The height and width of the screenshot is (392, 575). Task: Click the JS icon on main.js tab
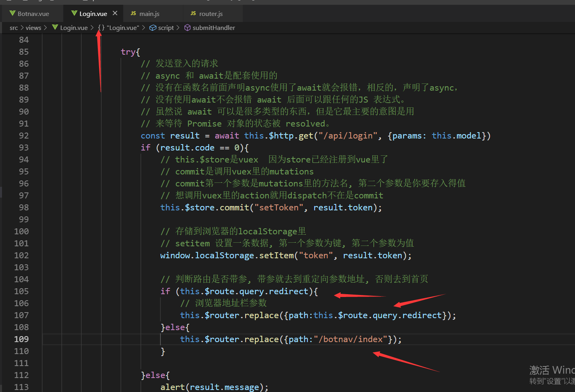click(x=133, y=14)
